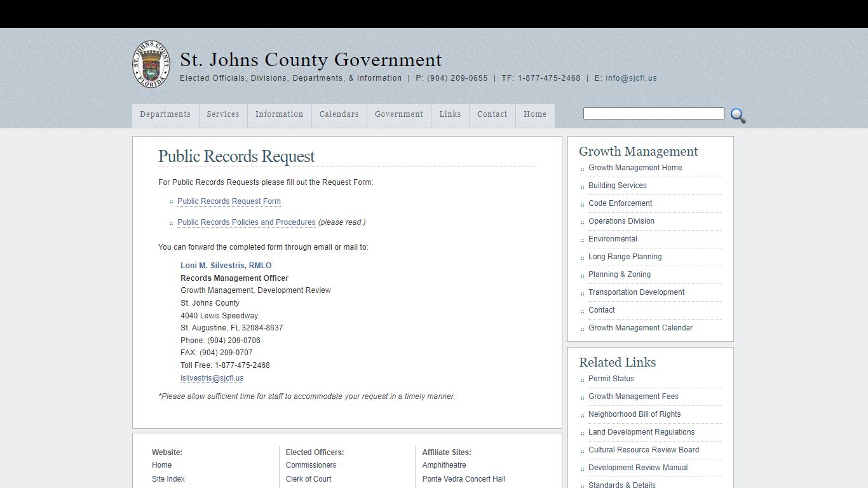Screen dimensions: 868x488
Task: Open Operations Division sidebar link
Action: [x=621, y=221]
